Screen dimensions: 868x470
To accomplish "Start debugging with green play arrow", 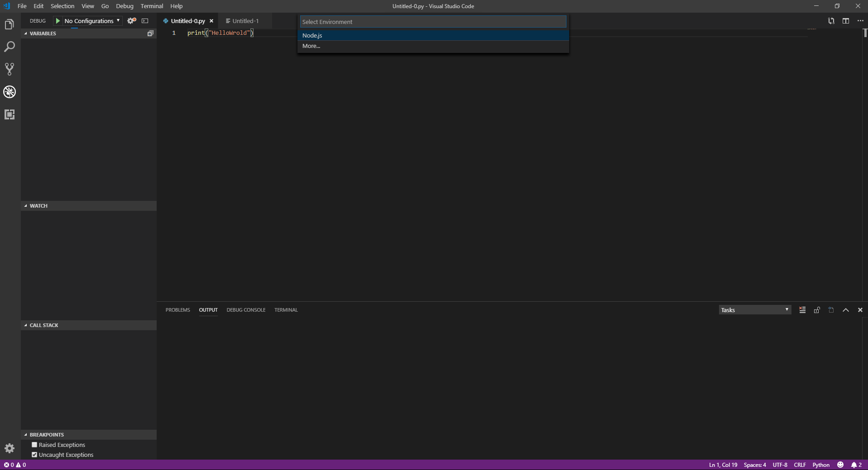I will (x=58, y=21).
